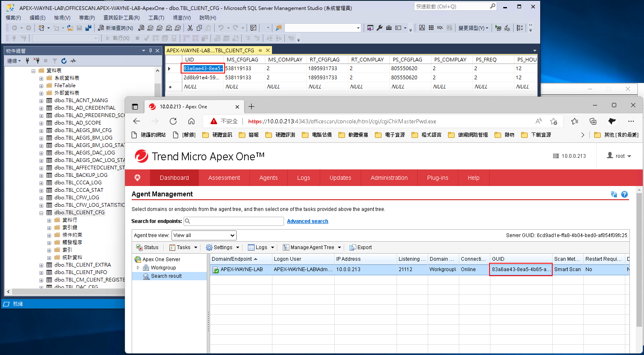
Task: Open the Settings dropdown in Apex One
Action: pos(223,247)
